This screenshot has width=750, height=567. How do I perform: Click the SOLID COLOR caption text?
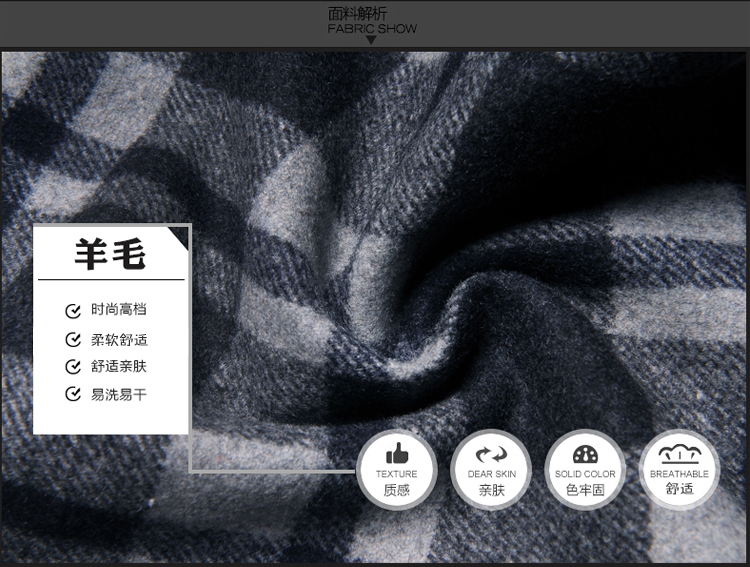point(585,474)
